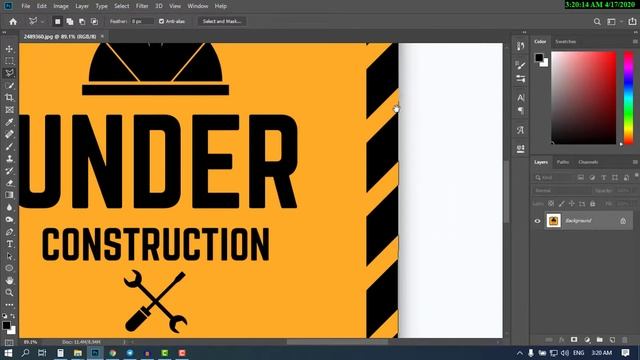Viewport: 640px width, 360px height.
Task: Enable Intersect with selection mode
Action: click(x=94, y=21)
